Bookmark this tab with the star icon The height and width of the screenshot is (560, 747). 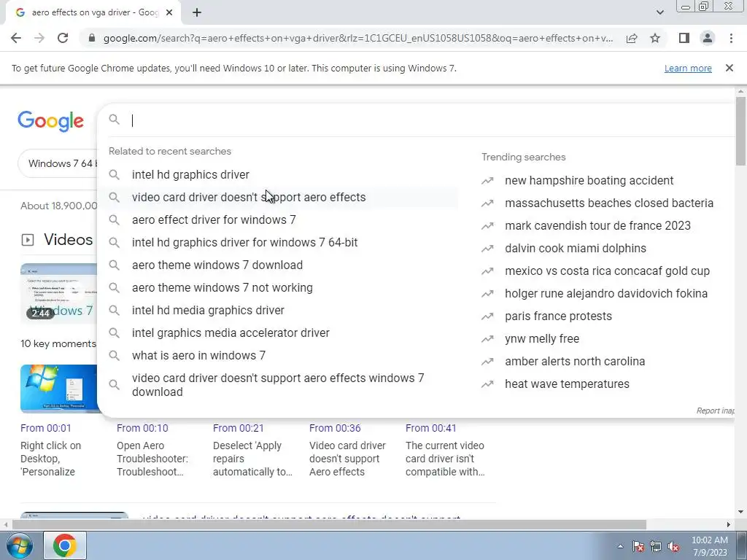(655, 38)
